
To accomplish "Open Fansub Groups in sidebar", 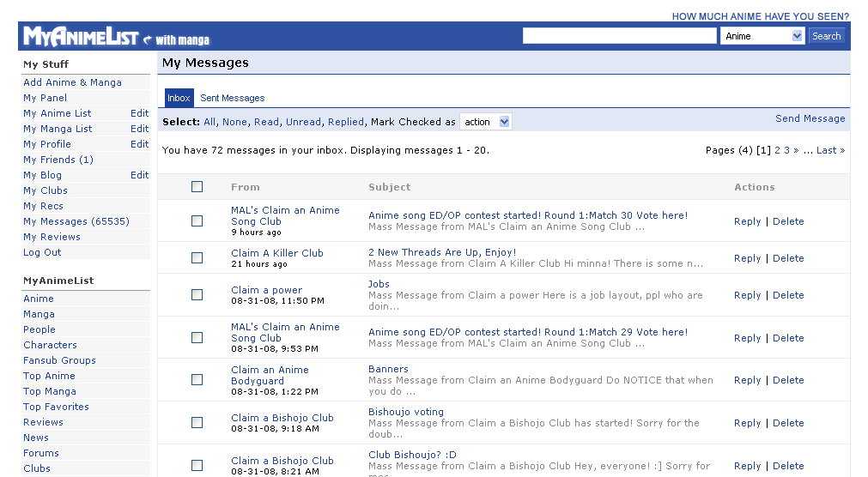I will 59,361.
